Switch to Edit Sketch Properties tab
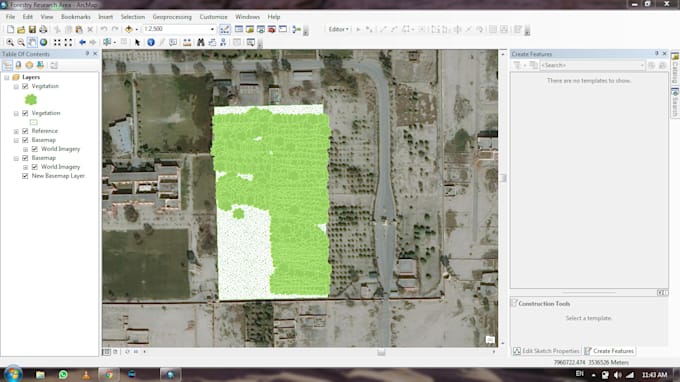The width and height of the screenshot is (680, 382). click(546, 351)
